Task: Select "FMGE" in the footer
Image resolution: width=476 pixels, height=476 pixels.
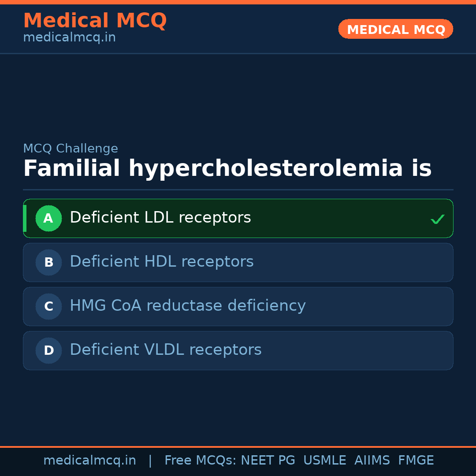Action: [416, 461]
